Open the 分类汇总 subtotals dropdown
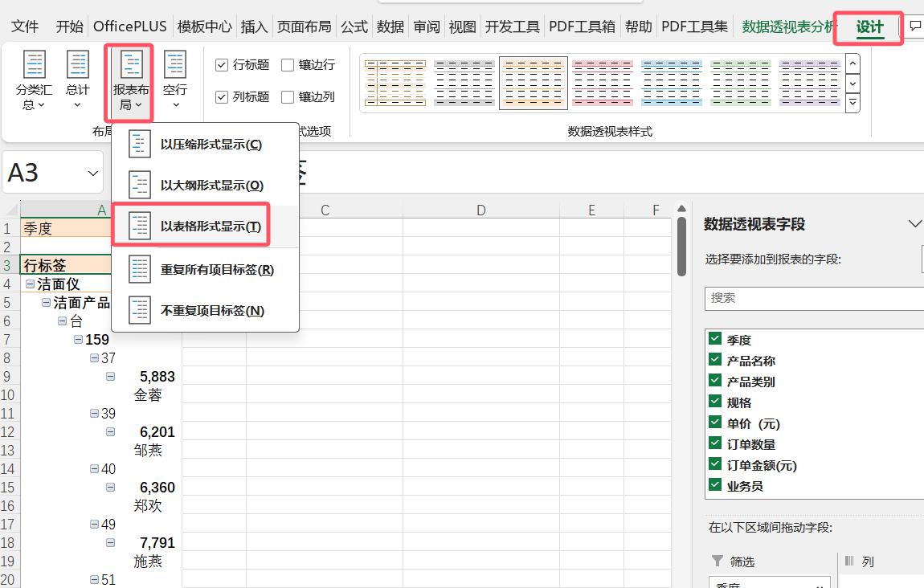Image resolution: width=924 pixels, height=588 pixels. [34, 80]
